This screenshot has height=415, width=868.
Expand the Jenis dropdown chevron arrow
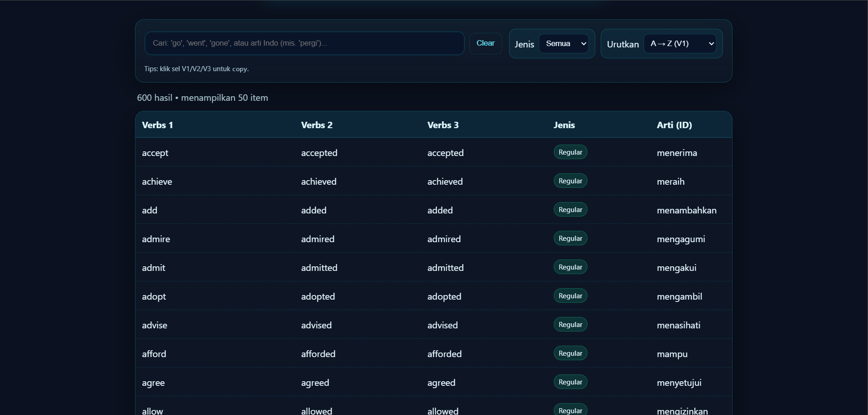coord(584,43)
